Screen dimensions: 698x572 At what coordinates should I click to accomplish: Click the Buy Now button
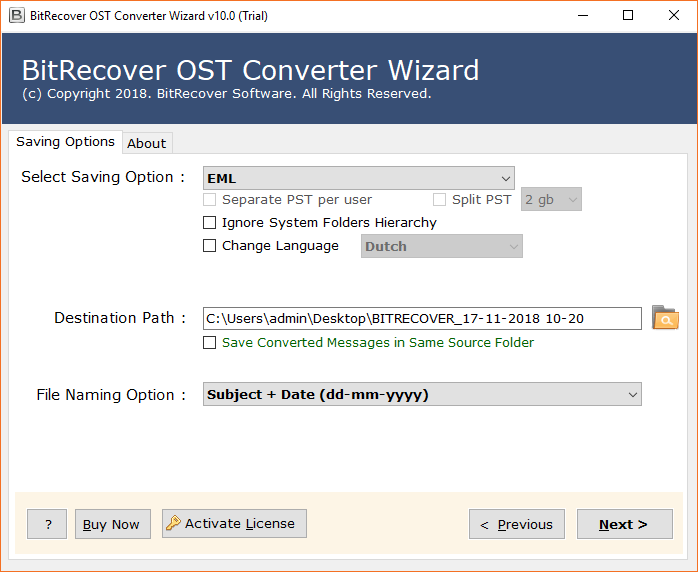(x=113, y=524)
